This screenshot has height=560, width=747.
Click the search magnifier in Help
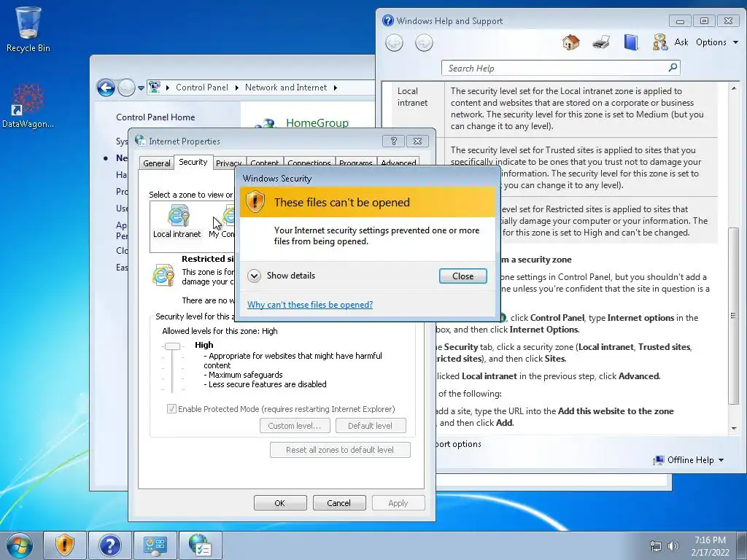(x=673, y=68)
